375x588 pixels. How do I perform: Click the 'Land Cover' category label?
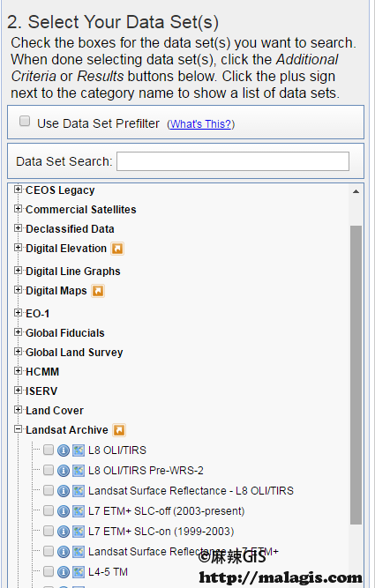(55, 411)
